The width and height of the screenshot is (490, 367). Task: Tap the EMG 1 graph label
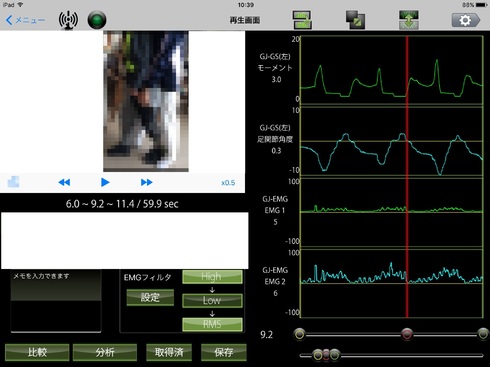[x=275, y=211]
